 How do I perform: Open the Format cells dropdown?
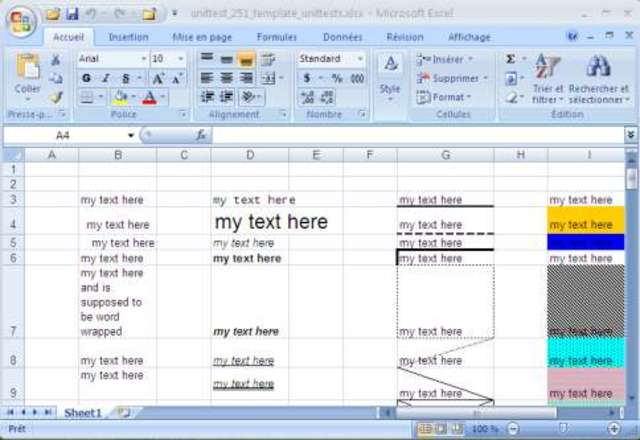445,97
